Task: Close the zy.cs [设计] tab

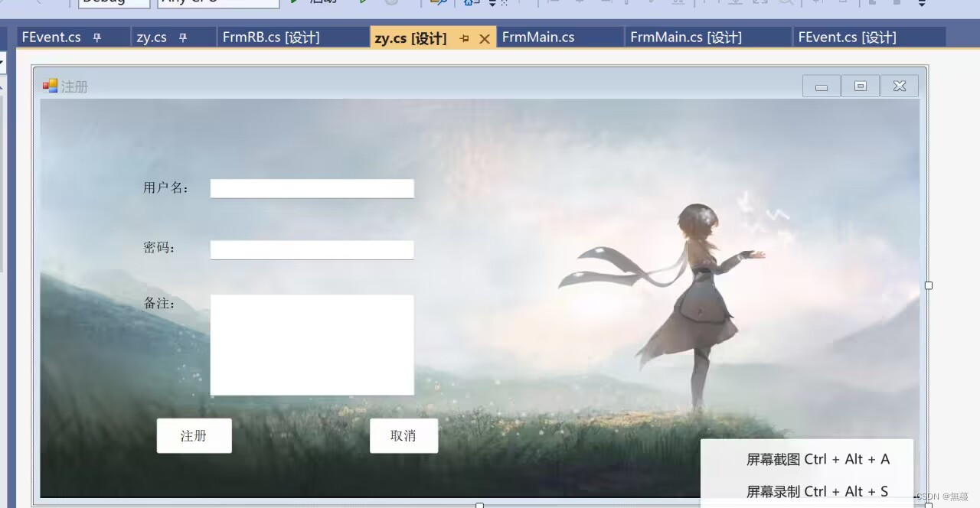Action: tap(484, 38)
